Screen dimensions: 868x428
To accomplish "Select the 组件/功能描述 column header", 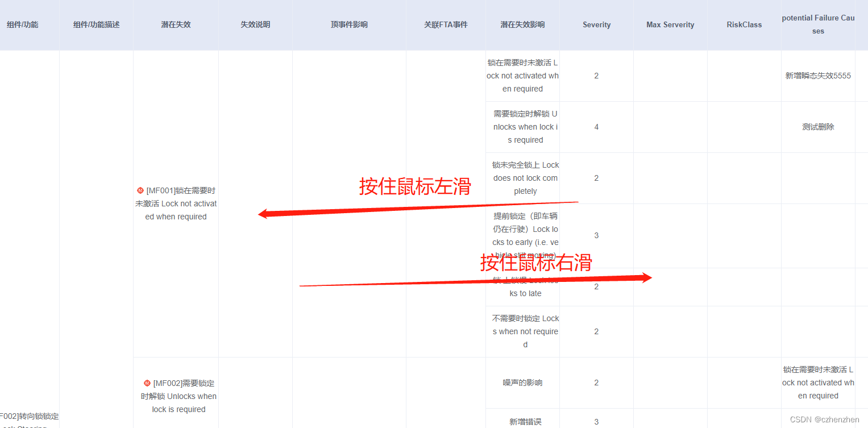I will pyautogui.click(x=97, y=25).
